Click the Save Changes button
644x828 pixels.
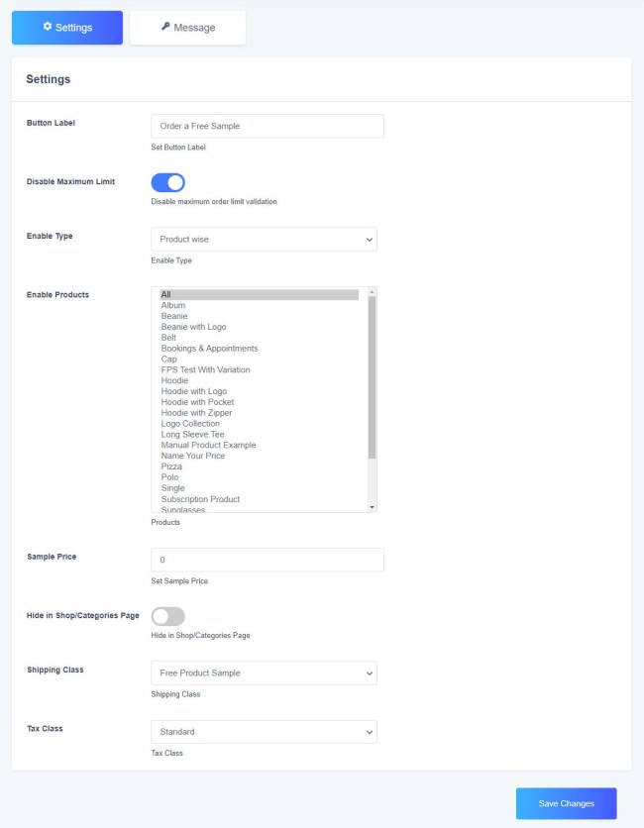click(566, 803)
